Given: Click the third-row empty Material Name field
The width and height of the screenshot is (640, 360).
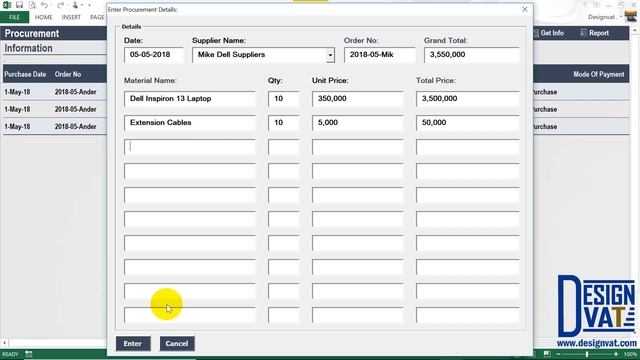Looking at the screenshot, I should click(x=190, y=147).
